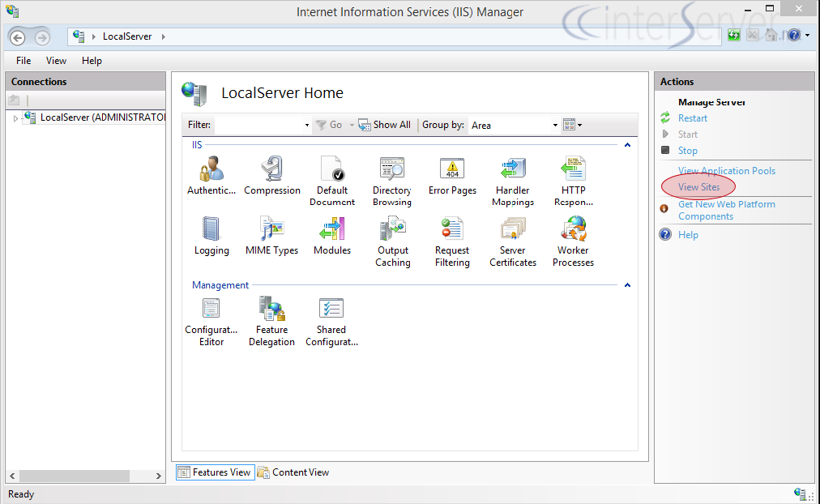This screenshot has width=820, height=504.
Task: Click the View Sites link
Action: 698,187
